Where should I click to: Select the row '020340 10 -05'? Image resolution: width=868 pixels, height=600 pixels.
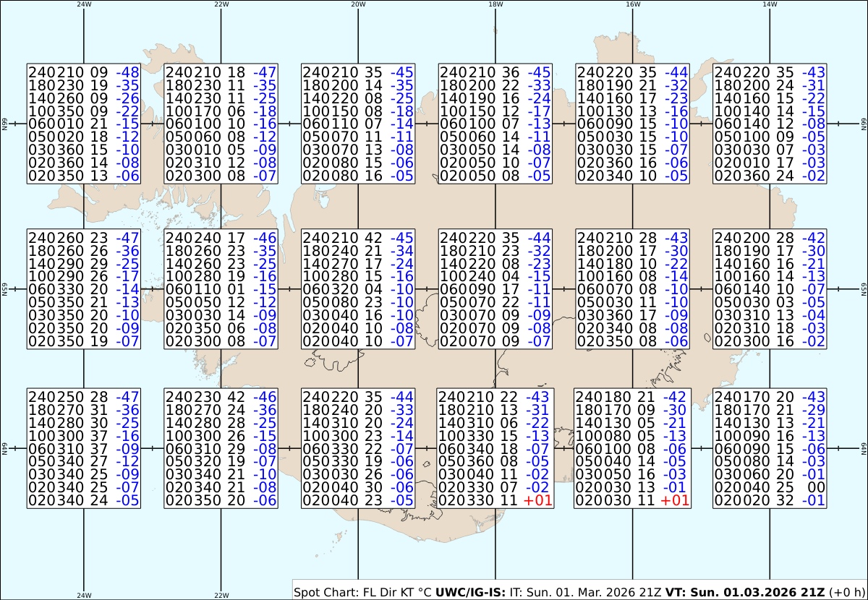(633, 176)
